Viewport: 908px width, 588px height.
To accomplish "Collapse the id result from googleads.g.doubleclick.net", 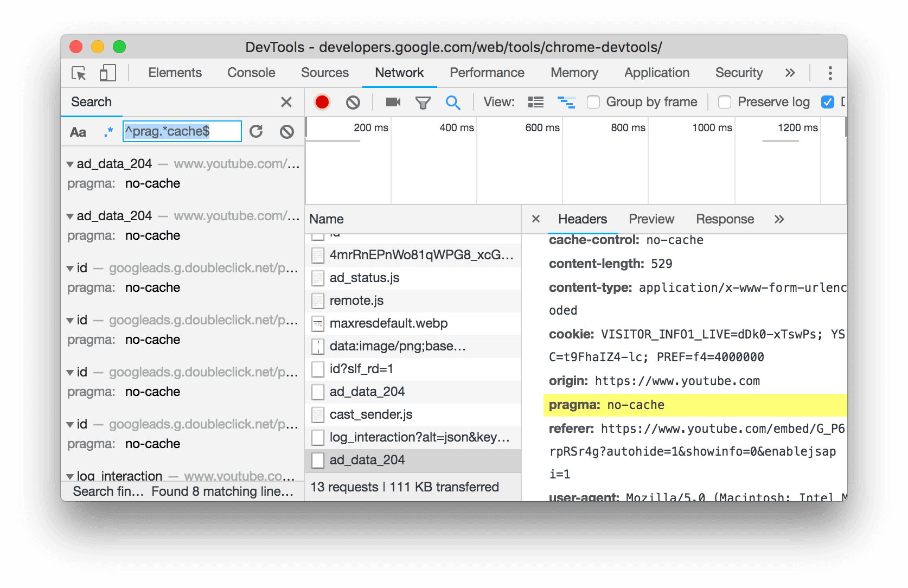I will [69, 267].
